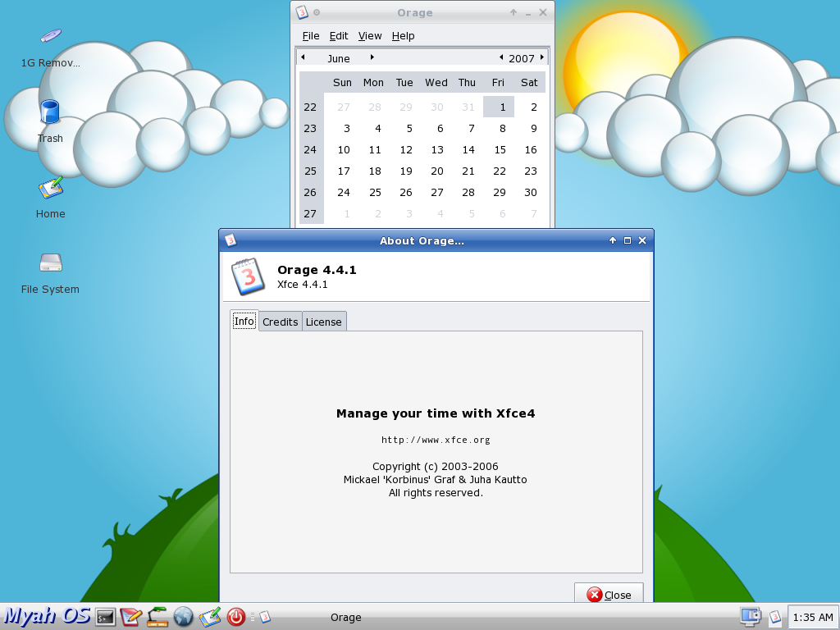
Task: Go to previous year arrow before 2007
Action: click(x=501, y=57)
